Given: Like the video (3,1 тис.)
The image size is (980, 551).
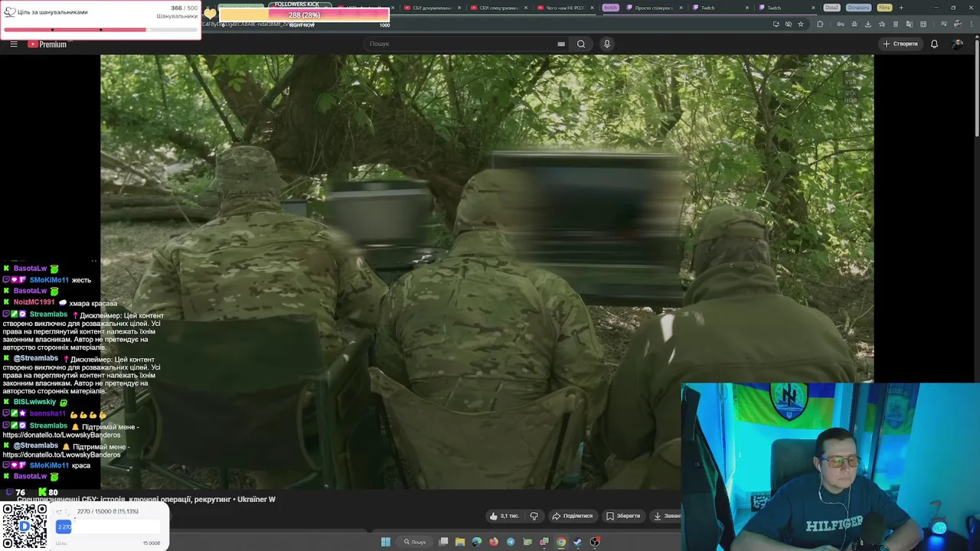Looking at the screenshot, I should tap(505, 516).
